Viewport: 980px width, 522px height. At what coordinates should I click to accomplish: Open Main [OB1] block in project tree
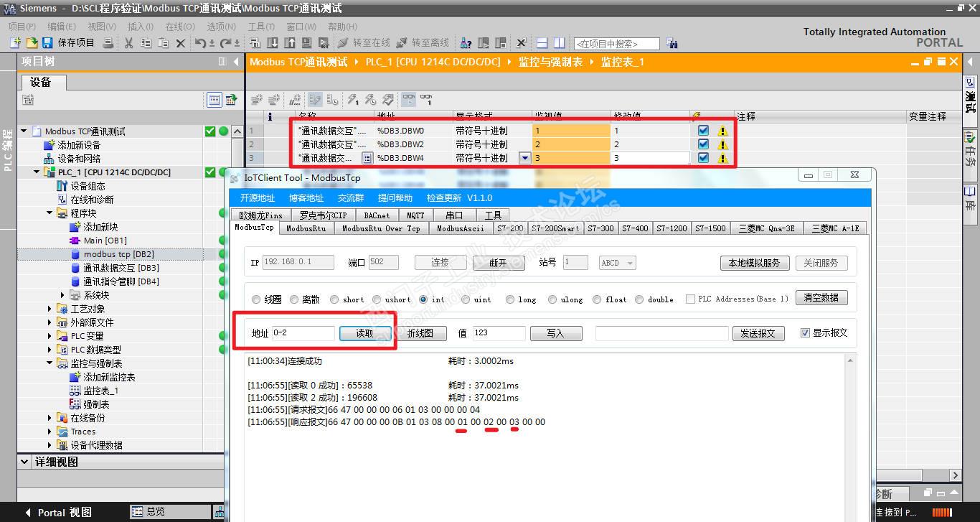[105, 241]
